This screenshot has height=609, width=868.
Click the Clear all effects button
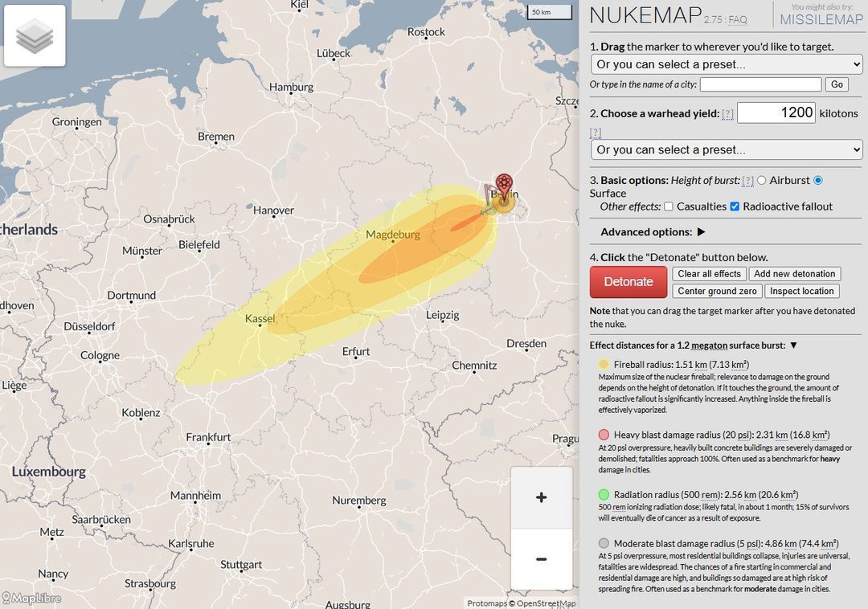709,274
